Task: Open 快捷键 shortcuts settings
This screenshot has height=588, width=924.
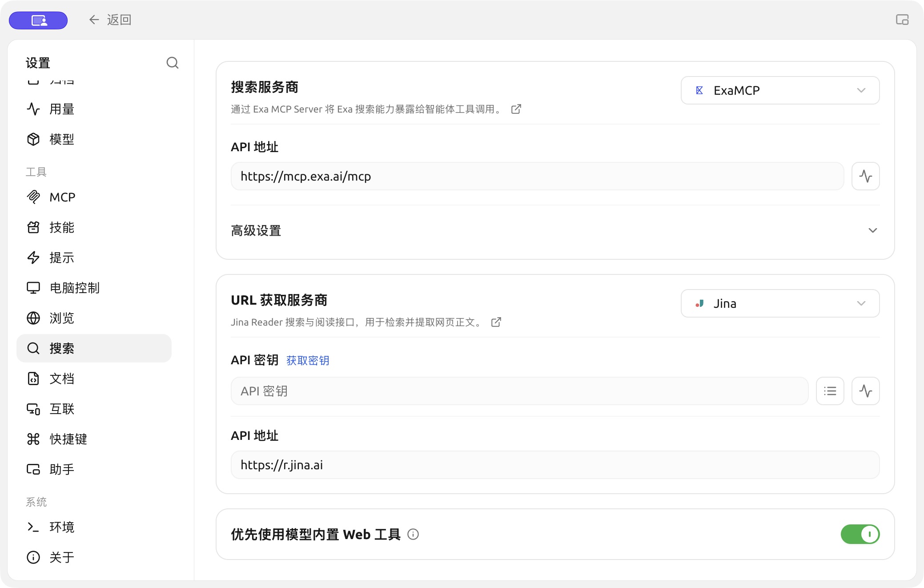Action: (x=94, y=439)
